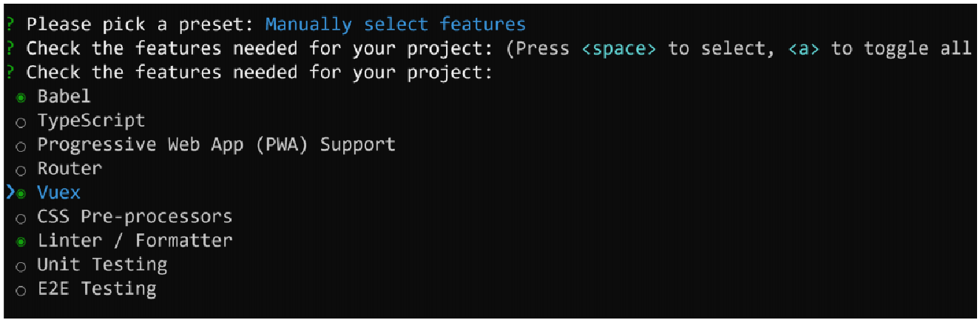
Task: Toggle the E2E Testing selection circle
Action: [x=21, y=290]
